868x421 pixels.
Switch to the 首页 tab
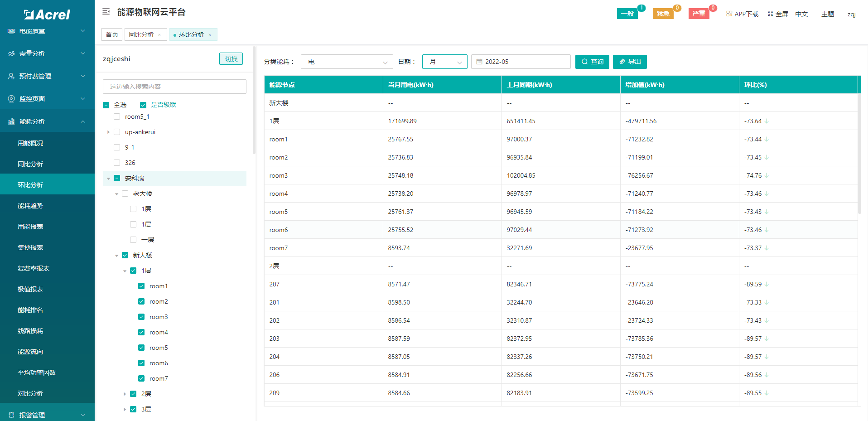pyautogui.click(x=112, y=34)
